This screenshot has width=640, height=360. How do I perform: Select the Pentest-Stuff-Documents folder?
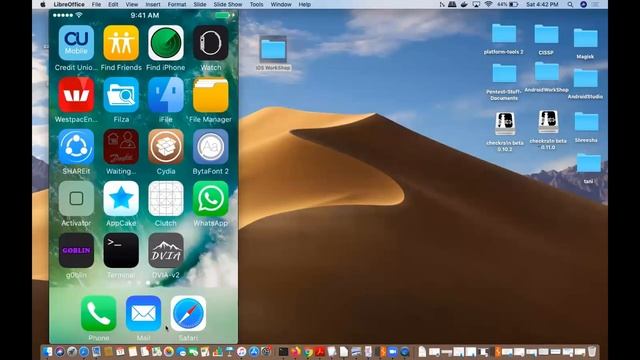(504, 74)
